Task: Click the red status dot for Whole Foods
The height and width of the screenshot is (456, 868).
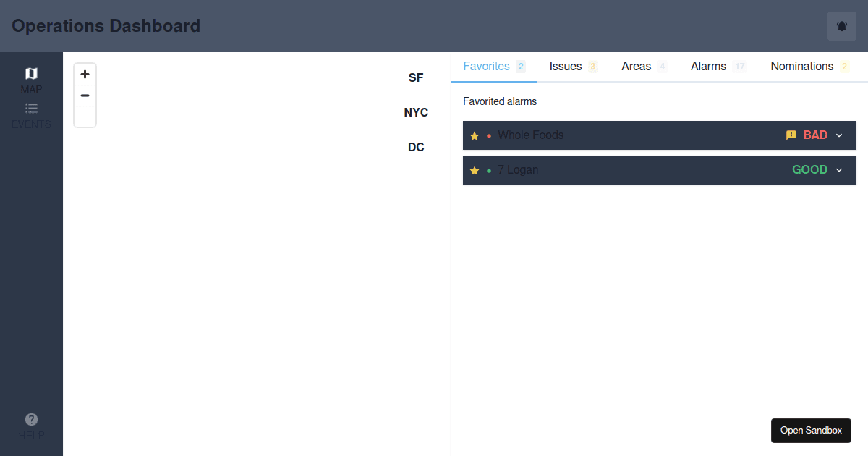Action: [x=489, y=135]
